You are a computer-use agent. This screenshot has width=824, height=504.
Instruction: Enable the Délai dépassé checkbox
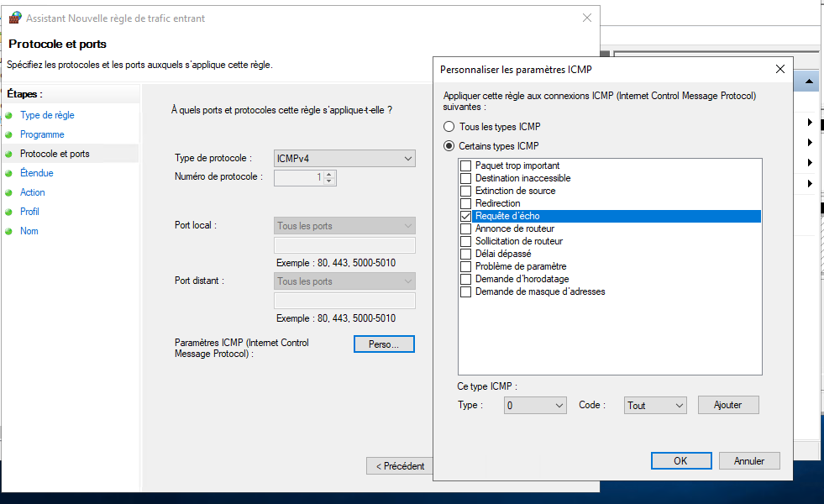[x=465, y=254]
